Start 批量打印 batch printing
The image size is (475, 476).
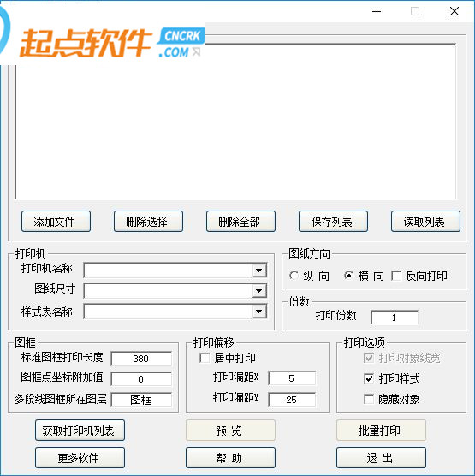(x=381, y=431)
